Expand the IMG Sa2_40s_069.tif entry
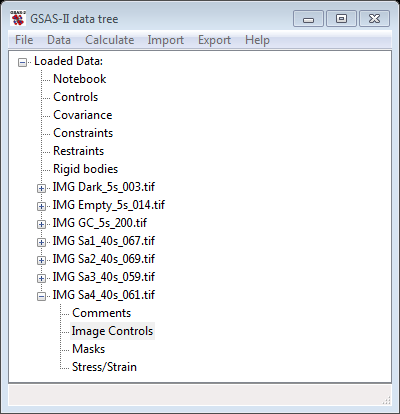 click(41, 260)
